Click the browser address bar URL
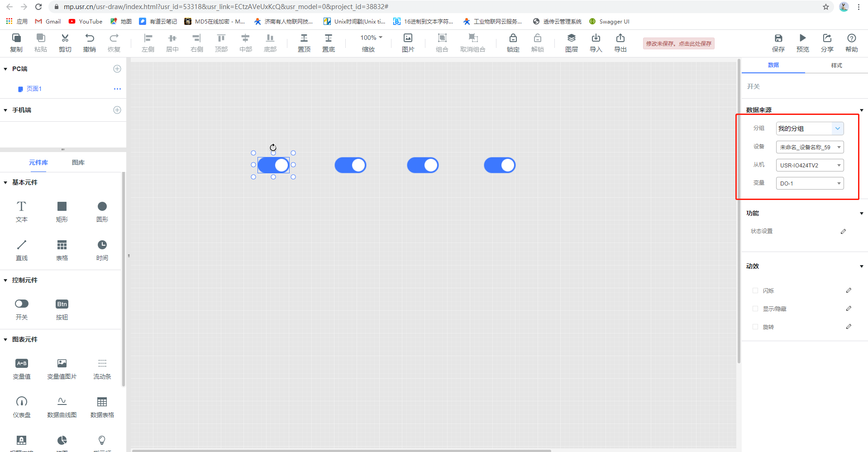 pos(226,7)
